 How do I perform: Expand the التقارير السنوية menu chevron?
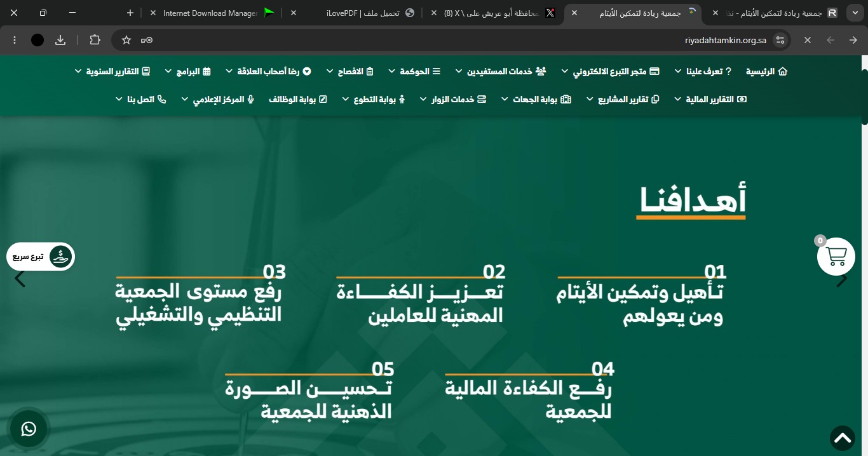(78, 72)
